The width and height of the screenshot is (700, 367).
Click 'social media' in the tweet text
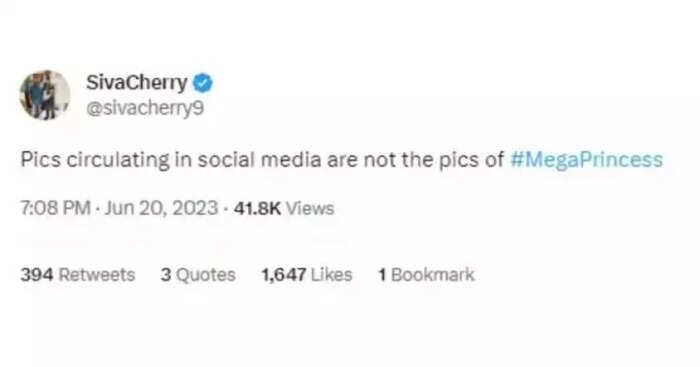(x=260, y=160)
